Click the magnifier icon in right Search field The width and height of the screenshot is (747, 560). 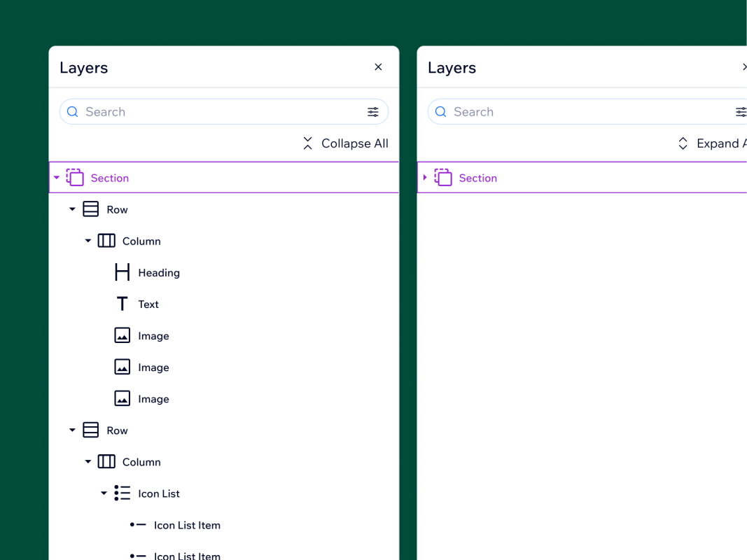pyautogui.click(x=440, y=112)
